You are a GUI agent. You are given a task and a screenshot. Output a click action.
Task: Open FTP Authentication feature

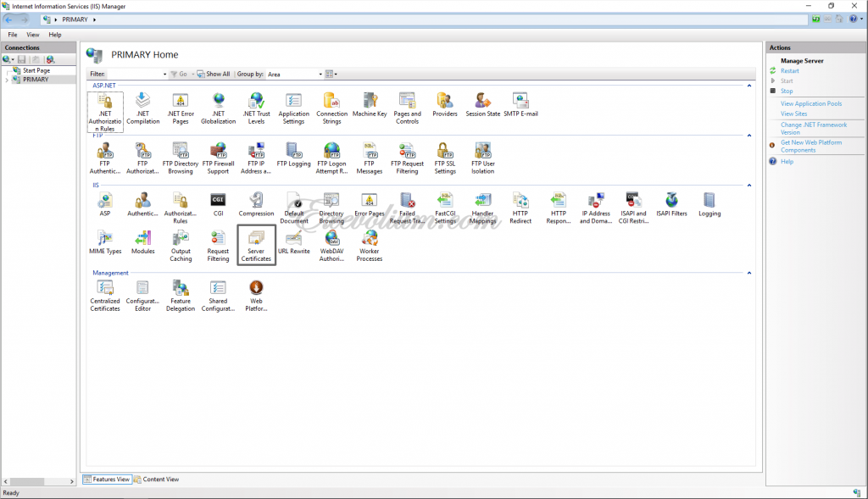click(x=105, y=158)
